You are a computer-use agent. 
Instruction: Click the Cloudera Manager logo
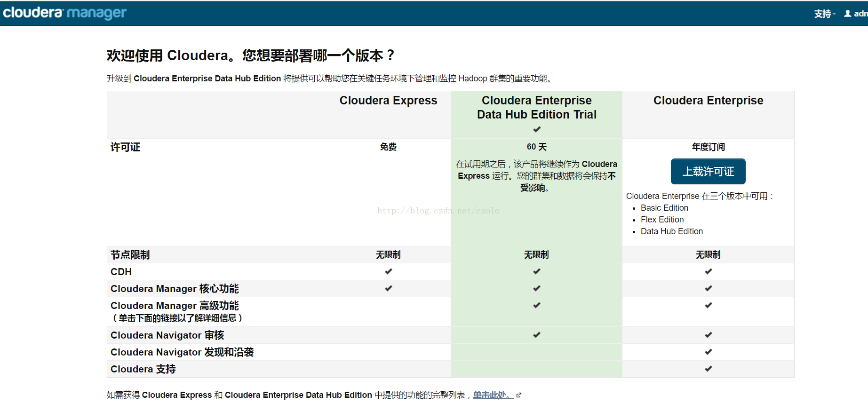point(64,13)
